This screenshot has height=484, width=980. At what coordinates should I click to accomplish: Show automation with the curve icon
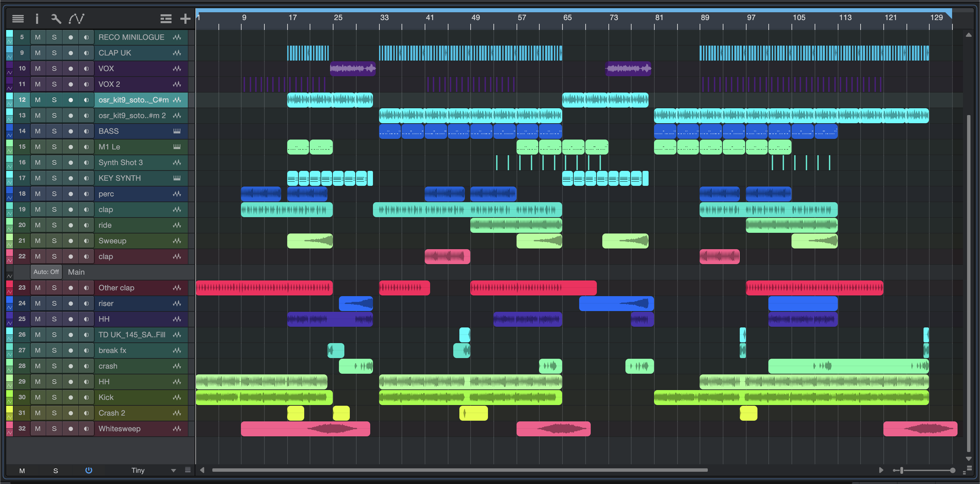click(77, 18)
